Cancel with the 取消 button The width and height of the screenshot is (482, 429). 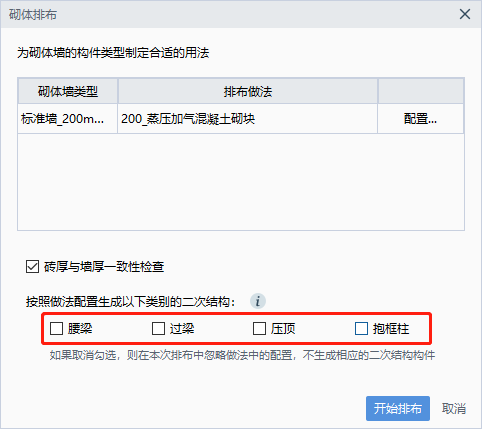(x=454, y=408)
